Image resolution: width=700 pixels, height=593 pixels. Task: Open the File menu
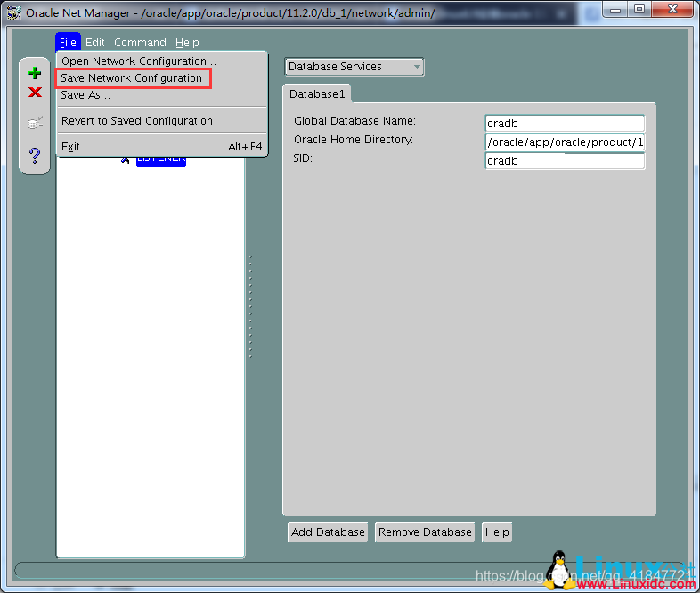click(x=68, y=43)
